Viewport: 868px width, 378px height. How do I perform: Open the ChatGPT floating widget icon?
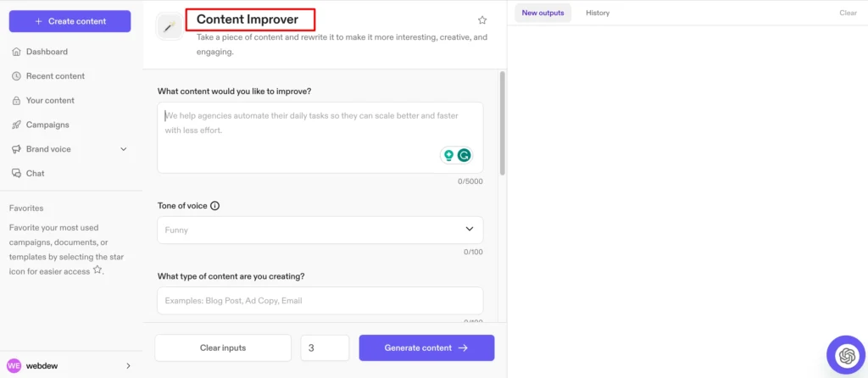pyautogui.click(x=844, y=354)
